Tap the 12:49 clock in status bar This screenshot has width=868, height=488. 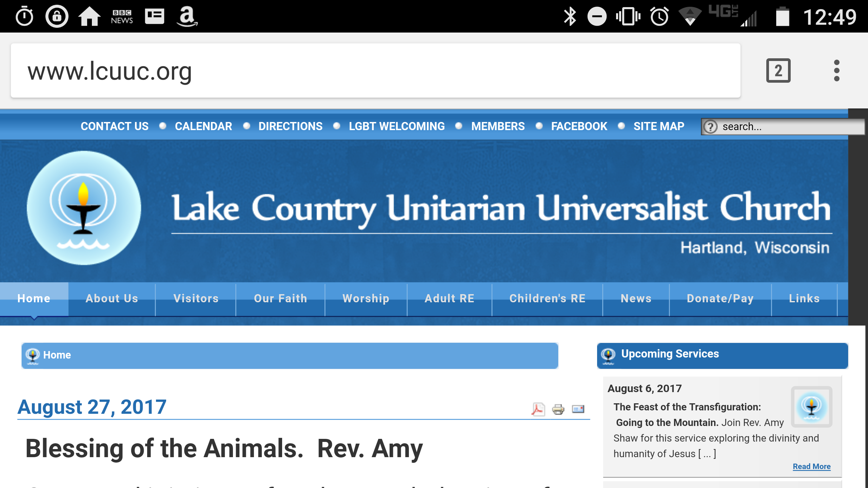pyautogui.click(x=829, y=17)
